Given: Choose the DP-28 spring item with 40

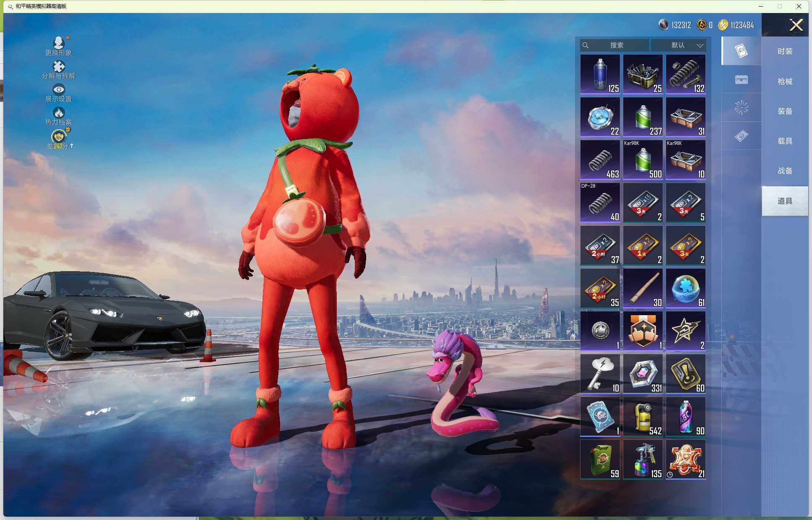Looking at the screenshot, I should (600, 203).
